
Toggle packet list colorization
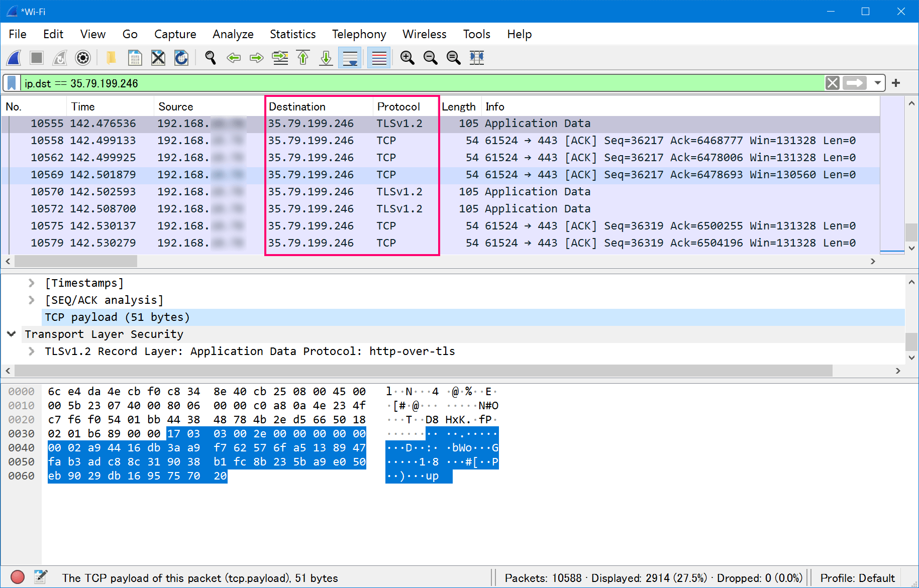tap(379, 58)
